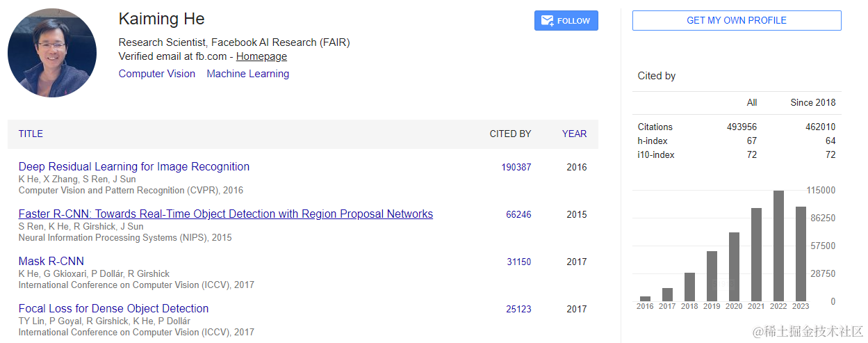Click citation count 31150 for Mask R-CNN
This screenshot has width=868, height=343.
click(x=518, y=262)
